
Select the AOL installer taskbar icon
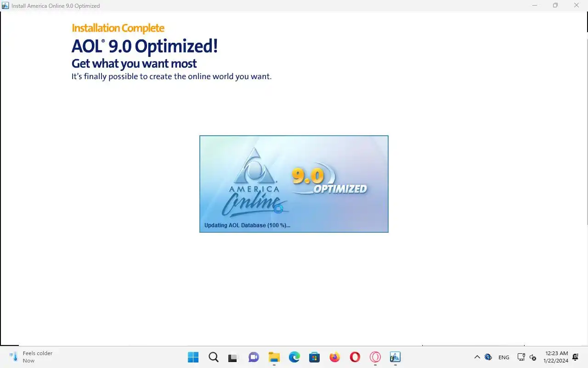point(396,357)
